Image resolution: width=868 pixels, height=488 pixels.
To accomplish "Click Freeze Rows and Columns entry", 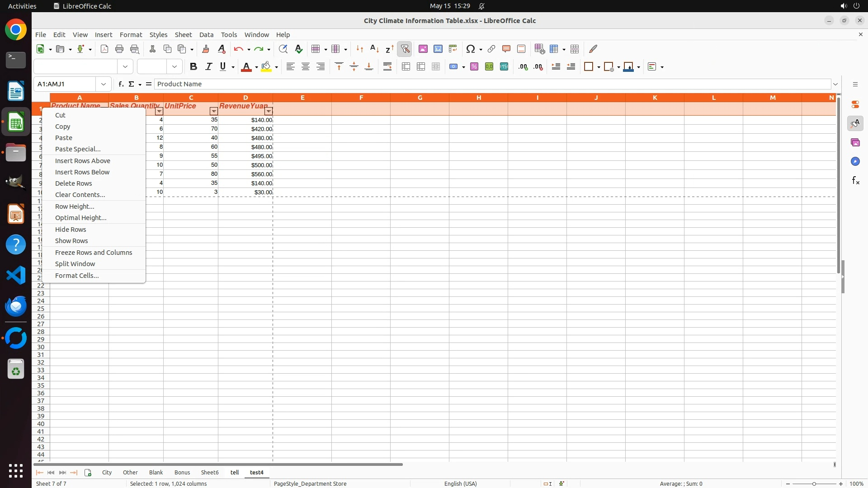I will 94,253.
